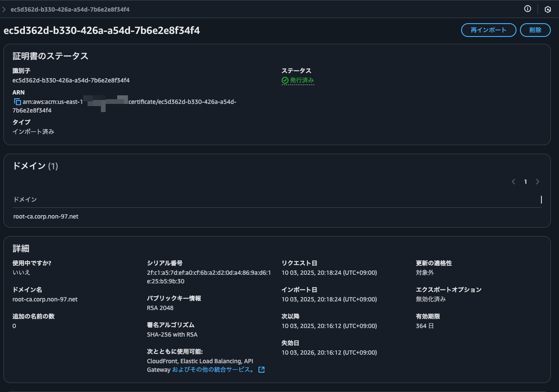559x392 pixels.
Task: Click the ドメイン column resize handle
Action: (541, 200)
